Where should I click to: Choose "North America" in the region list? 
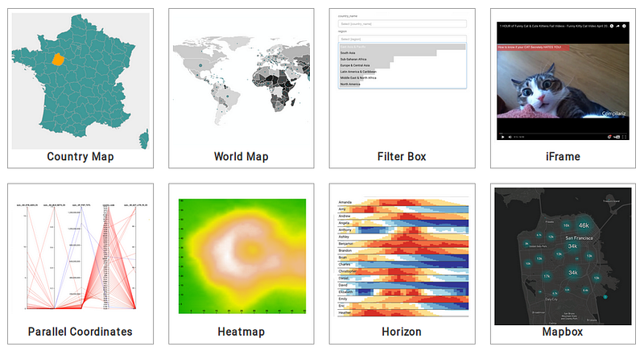click(402, 84)
